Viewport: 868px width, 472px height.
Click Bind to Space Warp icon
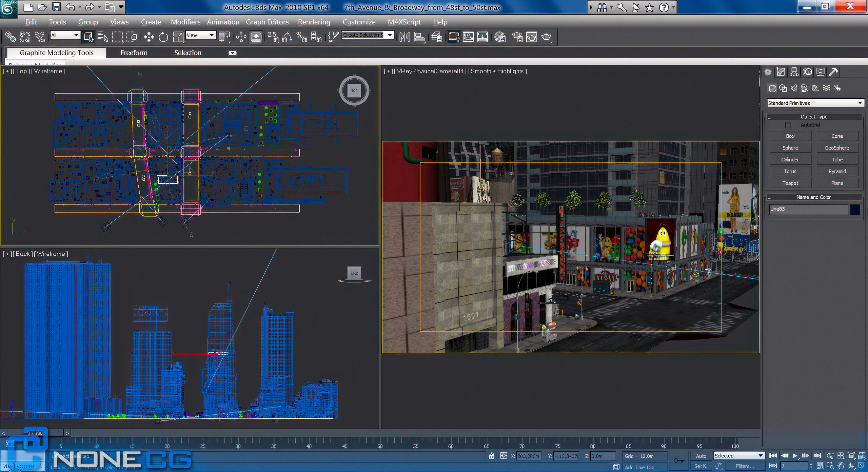(x=40, y=37)
